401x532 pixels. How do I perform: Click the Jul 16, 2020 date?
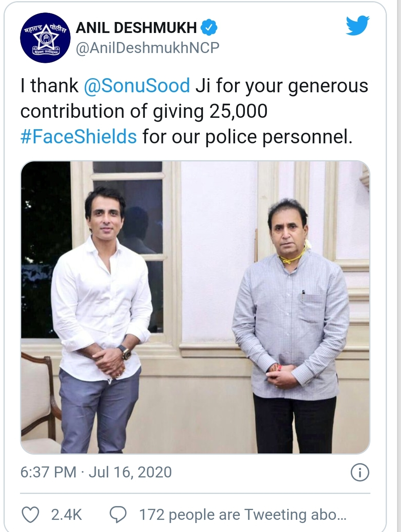pos(130,472)
